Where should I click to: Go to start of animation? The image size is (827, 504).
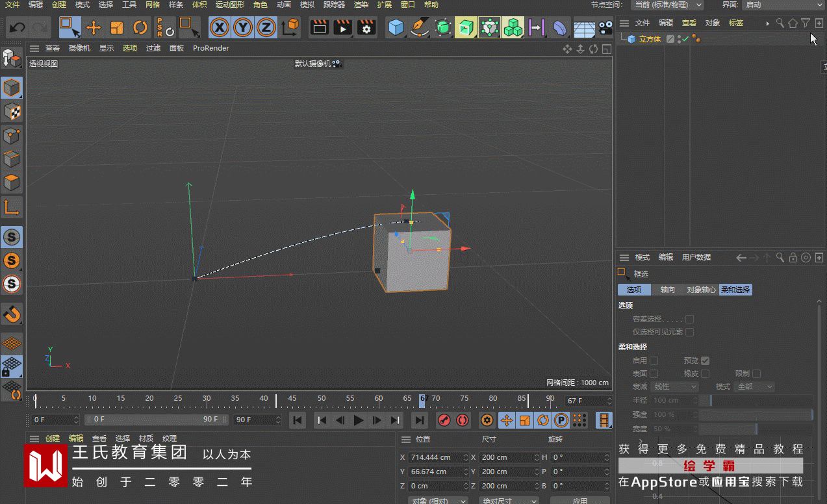[298, 420]
